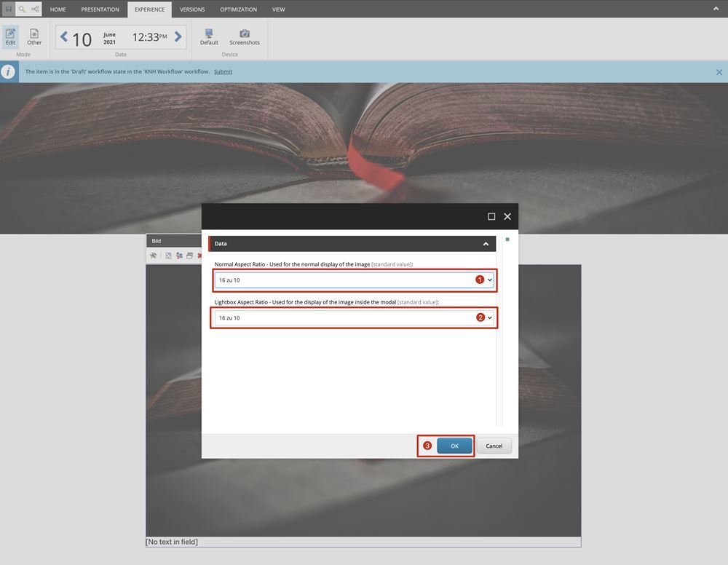Click the navigation tree share icon
The image size is (728, 565).
(35, 9)
